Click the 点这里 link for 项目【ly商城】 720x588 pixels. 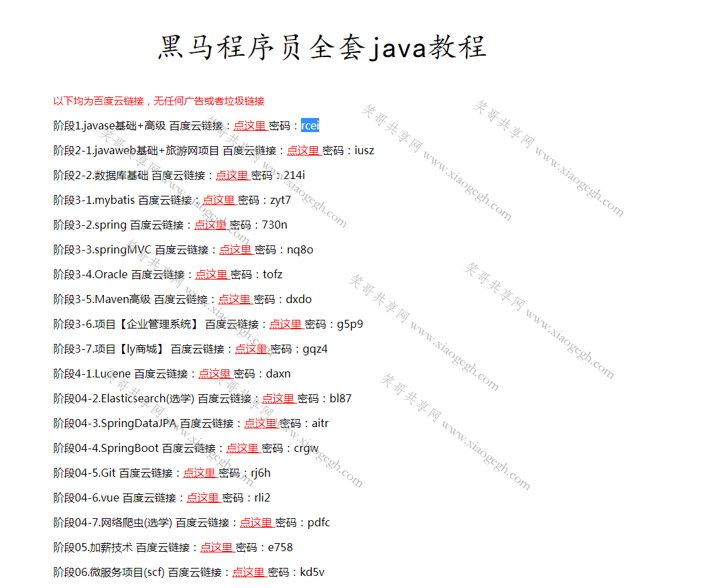tap(251, 349)
